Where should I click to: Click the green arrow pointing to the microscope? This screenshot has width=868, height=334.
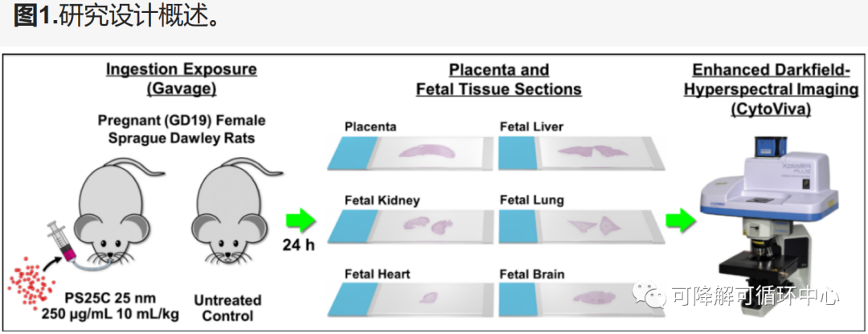pos(680,219)
